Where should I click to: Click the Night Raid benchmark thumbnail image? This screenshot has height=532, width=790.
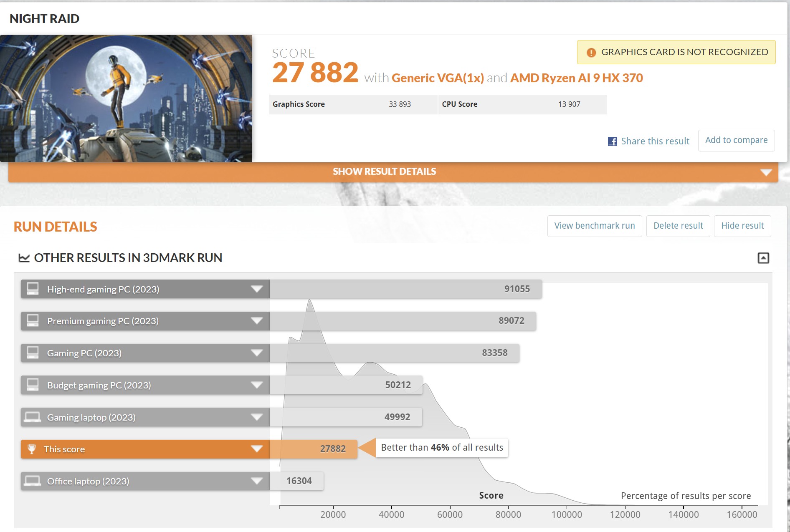click(126, 98)
